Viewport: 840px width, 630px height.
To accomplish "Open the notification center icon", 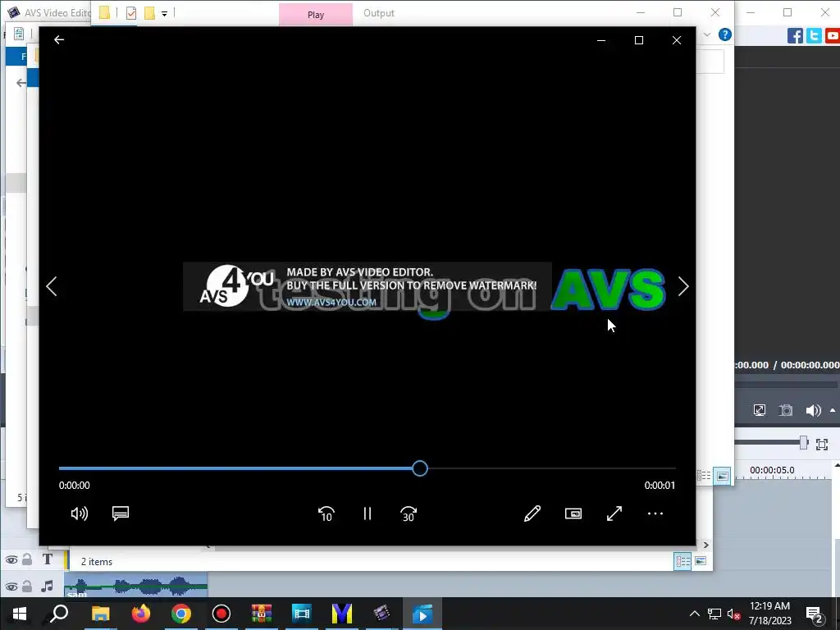I will [x=815, y=614].
